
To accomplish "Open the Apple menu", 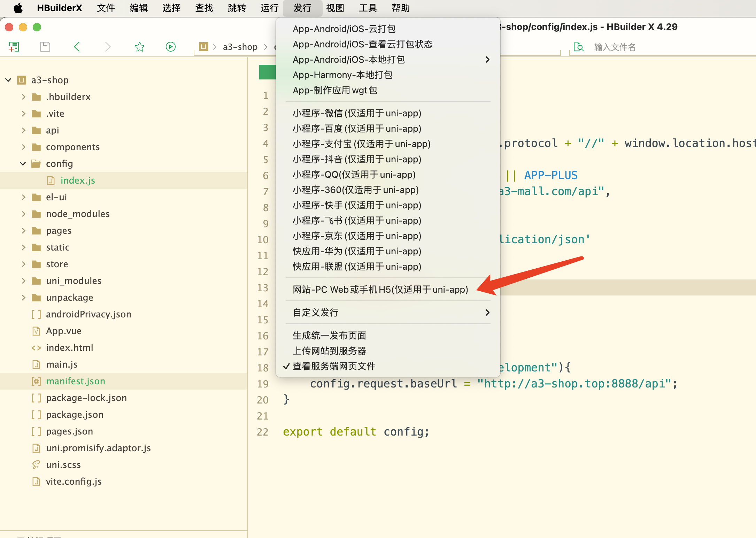I will (x=18, y=8).
